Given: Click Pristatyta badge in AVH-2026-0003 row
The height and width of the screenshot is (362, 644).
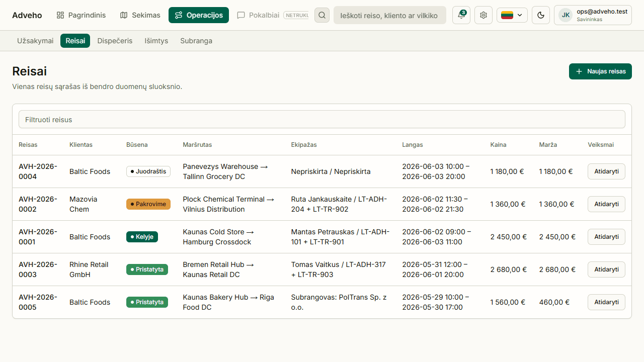Looking at the screenshot, I should click(147, 269).
